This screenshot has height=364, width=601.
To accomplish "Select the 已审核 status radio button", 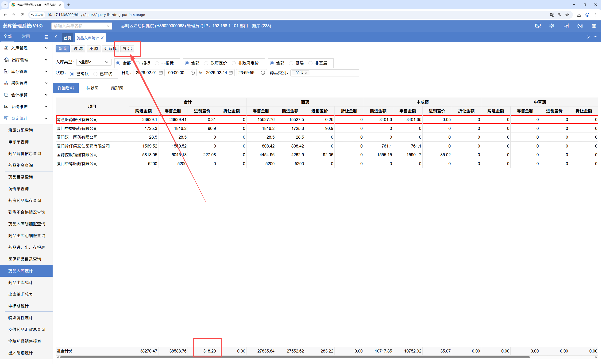I will (95, 74).
